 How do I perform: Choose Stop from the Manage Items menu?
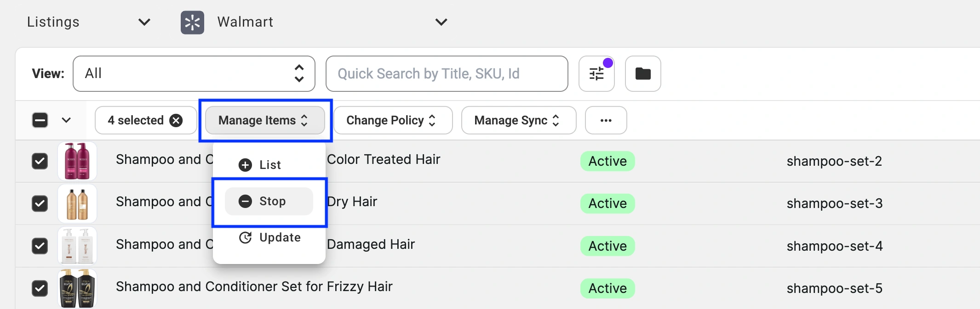(271, 201)
